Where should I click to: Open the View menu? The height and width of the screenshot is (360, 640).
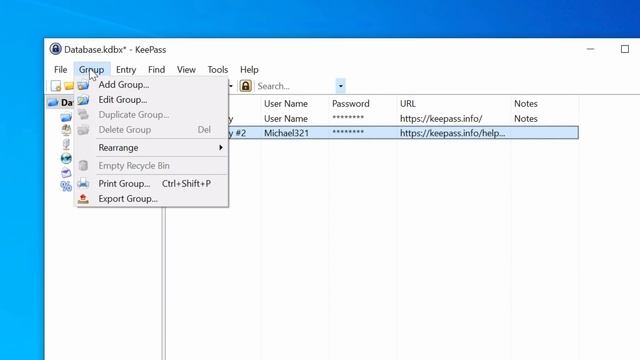tap(186, 70)
